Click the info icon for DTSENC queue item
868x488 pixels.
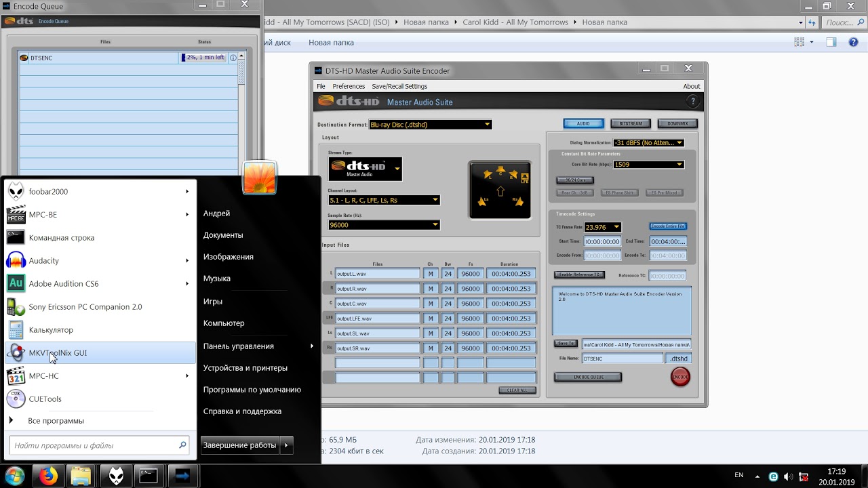pyautogui.click(x=233, y=58)
